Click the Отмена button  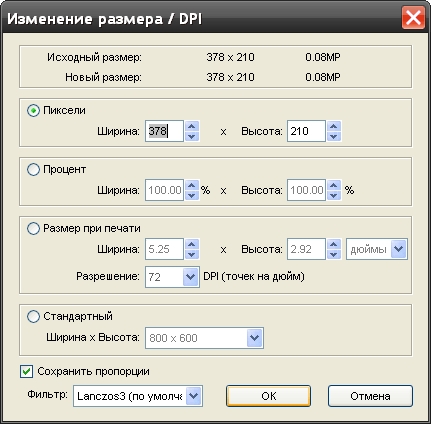(370, 396)
